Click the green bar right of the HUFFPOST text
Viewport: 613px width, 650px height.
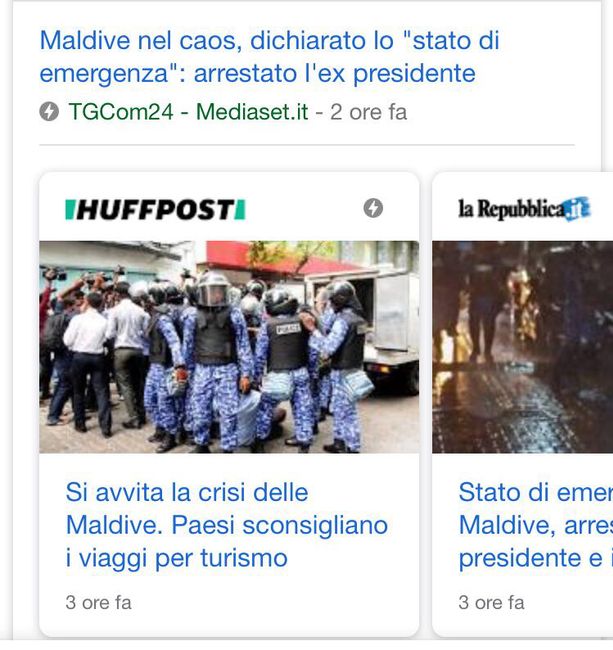coord(240,209)
